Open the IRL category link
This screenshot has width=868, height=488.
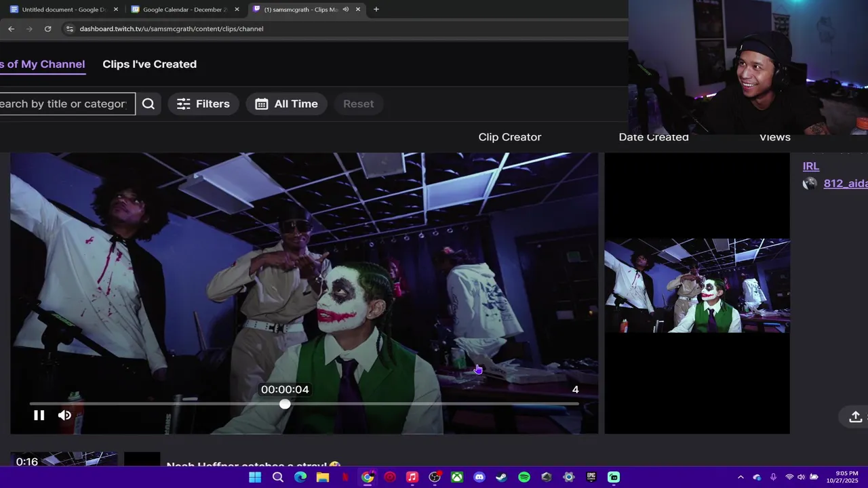pos(811,166)
